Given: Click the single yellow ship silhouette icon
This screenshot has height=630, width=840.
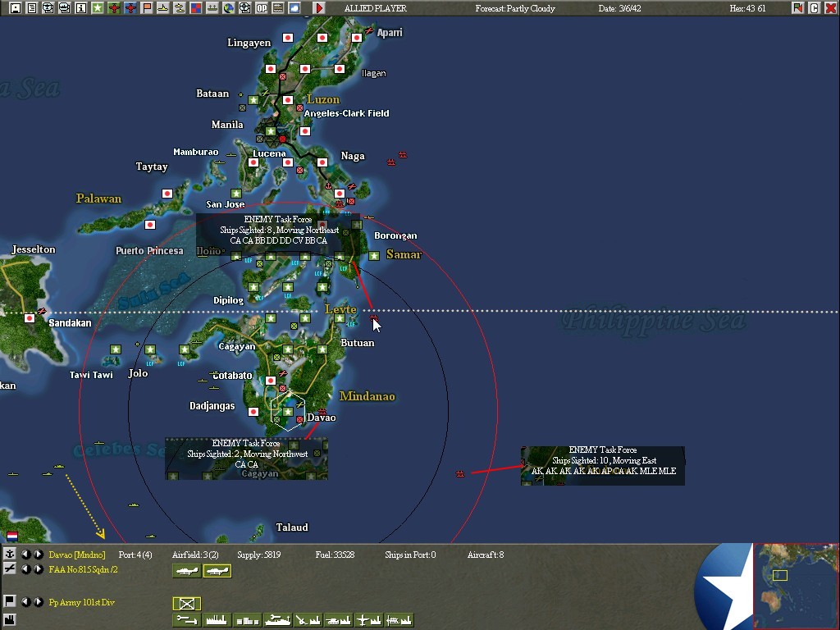Looking at the screenshot, I should point(163,8).
